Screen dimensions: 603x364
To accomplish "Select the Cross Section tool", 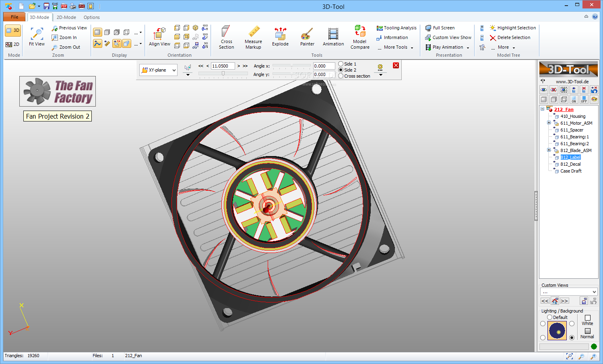I will (226, 37).
